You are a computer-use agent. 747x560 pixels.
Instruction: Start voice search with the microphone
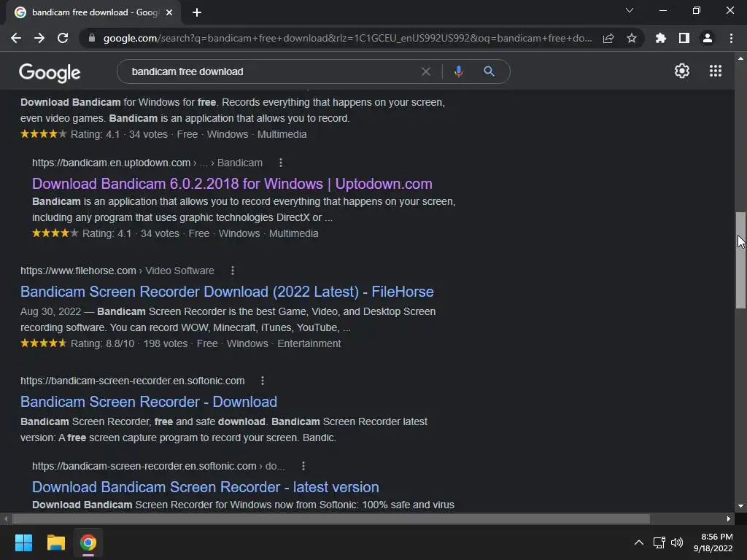458,71
